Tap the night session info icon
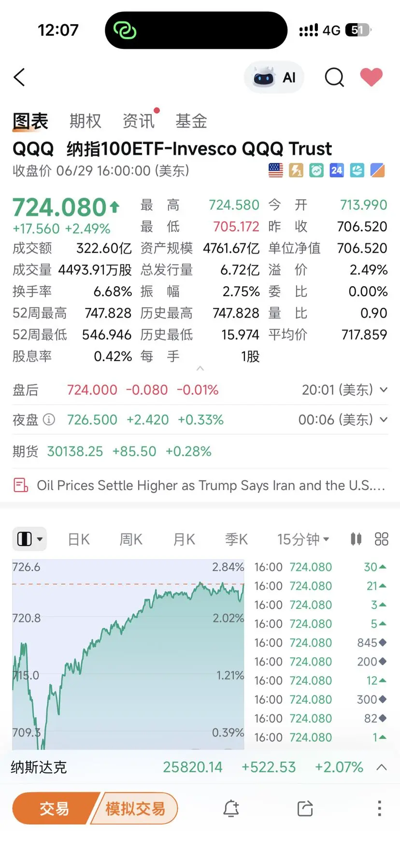 tap(49, 420)
